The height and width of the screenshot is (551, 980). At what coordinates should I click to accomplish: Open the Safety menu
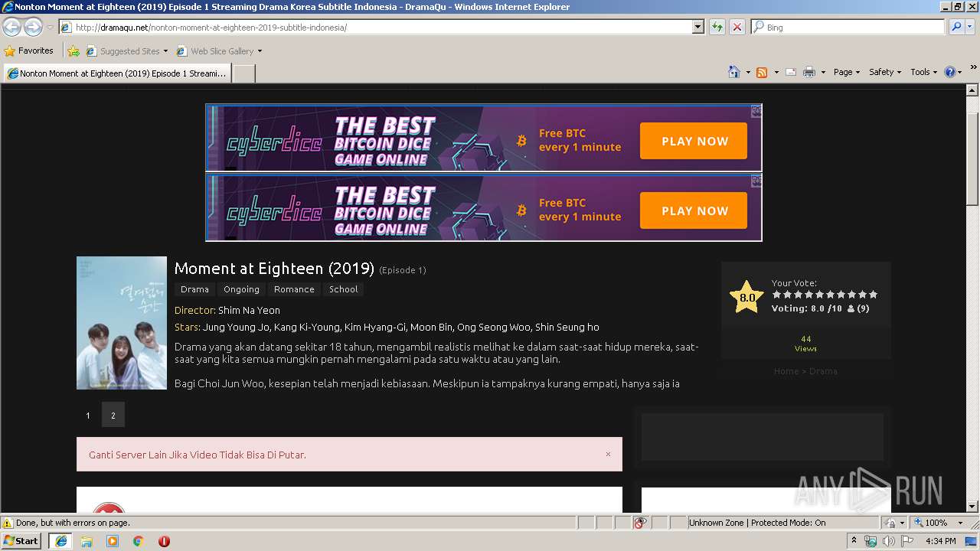[885, 72]
